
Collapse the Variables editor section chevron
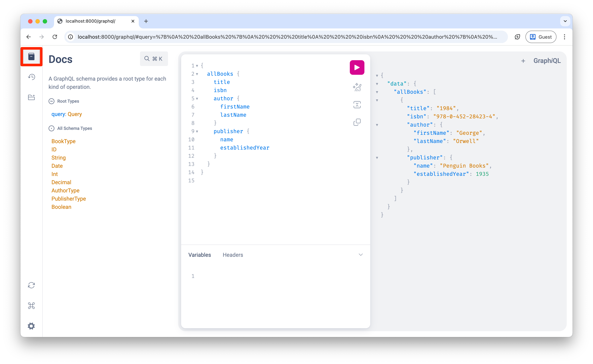tap(360, 254)
